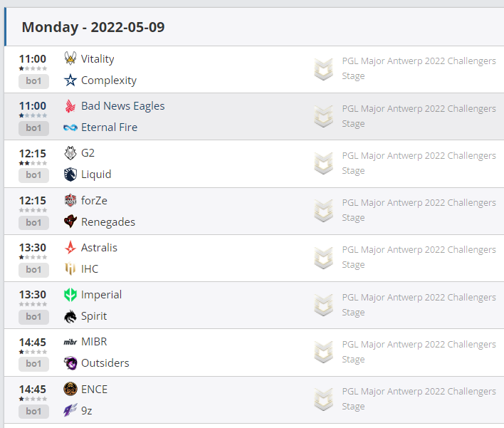Viewport: 504px width, 428px height.
Task: Open the 9z team name link
Action: tap(86, 411)
